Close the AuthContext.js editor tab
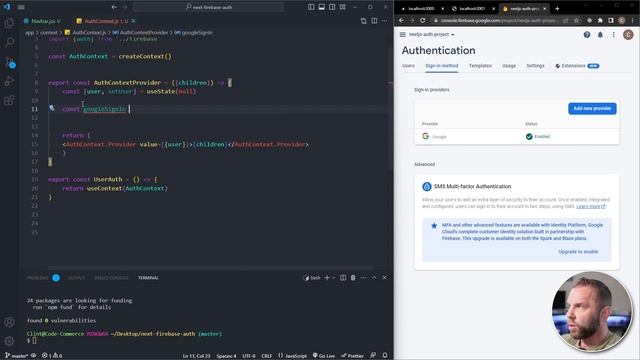 pos(133,21)
